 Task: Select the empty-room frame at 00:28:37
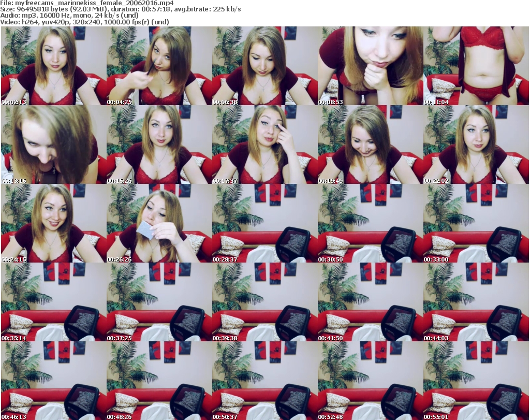pos(264,223)
